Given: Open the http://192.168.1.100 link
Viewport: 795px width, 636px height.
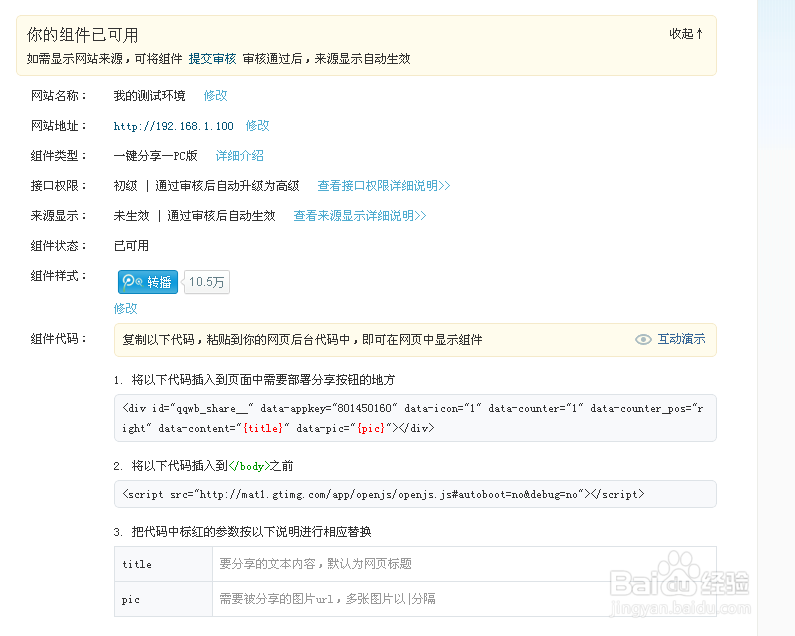Looking at the screenshot, I should (173, 126).
